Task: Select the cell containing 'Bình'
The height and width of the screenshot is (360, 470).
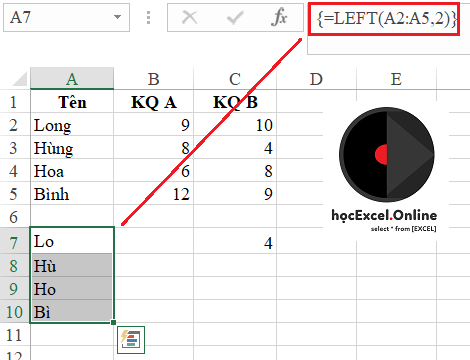Action: (72, 193)
